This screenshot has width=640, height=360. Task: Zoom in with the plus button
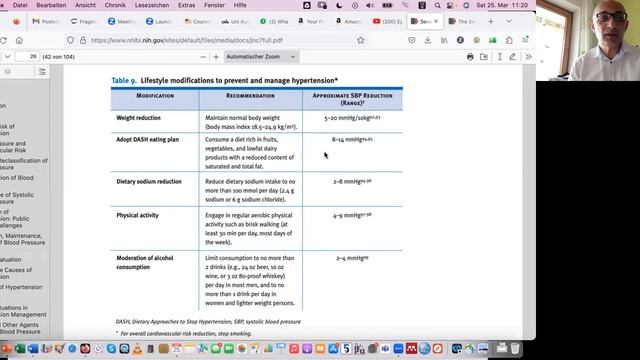(x=216, y=57)
